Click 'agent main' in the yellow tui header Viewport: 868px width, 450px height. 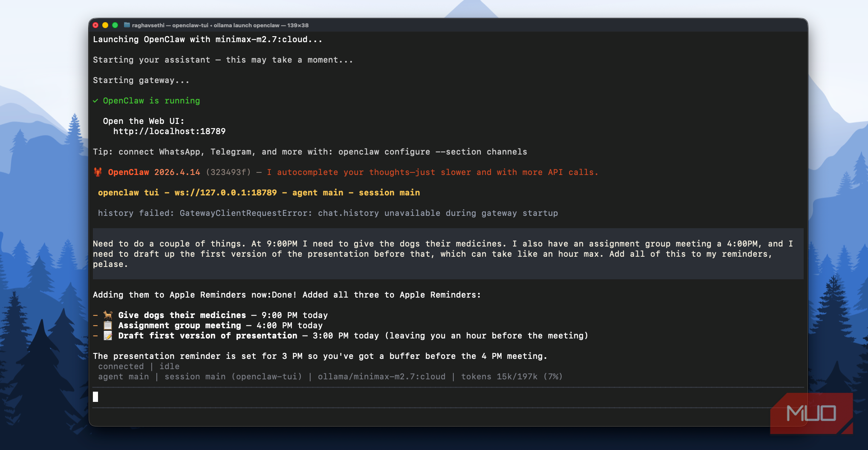pyautogui.click(x=317, y=192)
